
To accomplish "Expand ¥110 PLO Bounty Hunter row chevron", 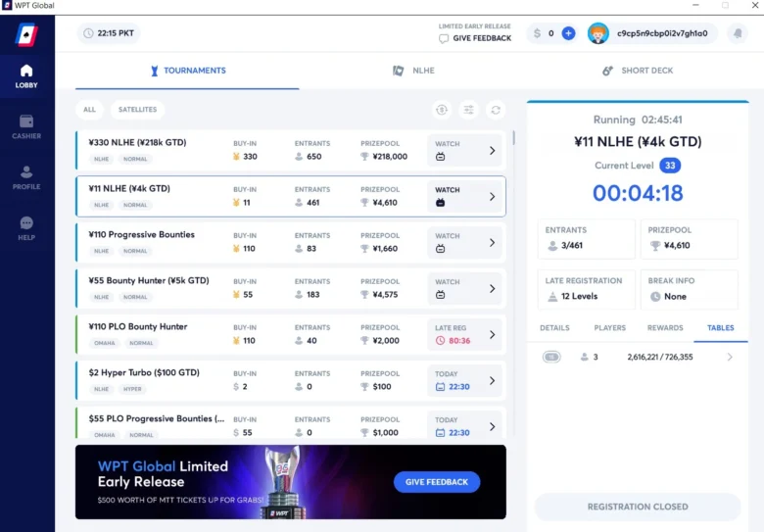I will (492, 335).
